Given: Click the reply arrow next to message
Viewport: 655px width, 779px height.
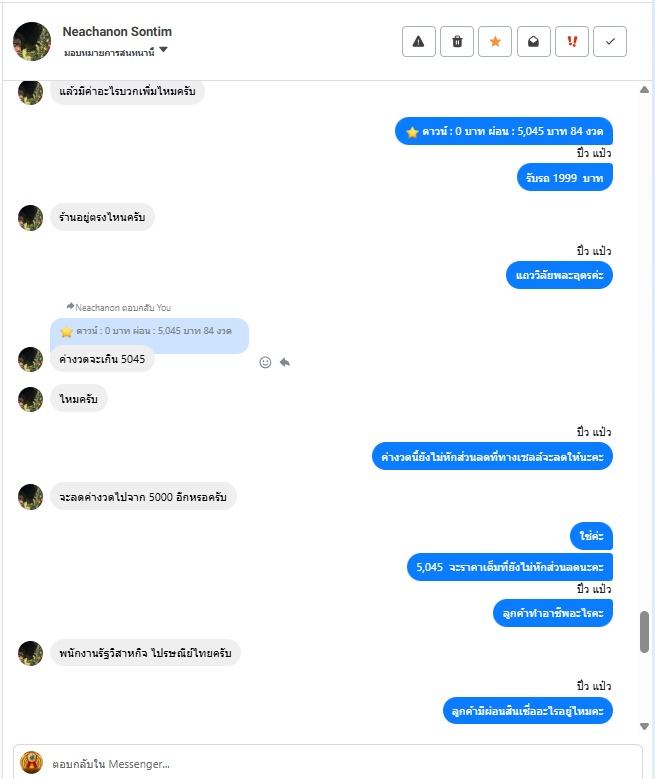Looking at the screenshot, I should 285,362.
